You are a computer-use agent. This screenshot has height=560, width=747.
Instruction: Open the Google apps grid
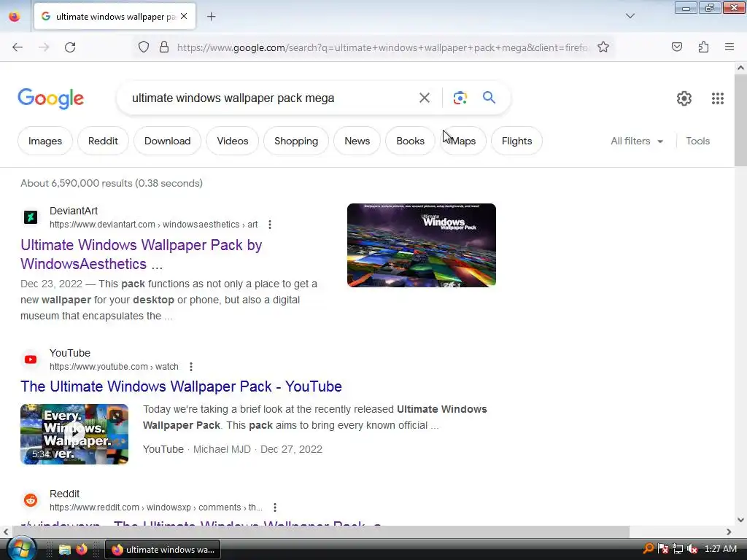pyautogui.click(x=718, y=98)
